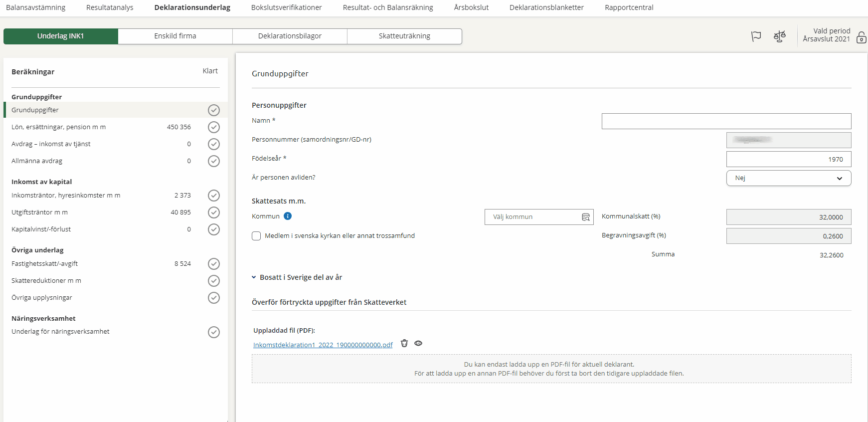Toggle Klart checkmark for Utgiftsräntor m m
The height and width of the screenshot is (422, 868).
point(214,212)
